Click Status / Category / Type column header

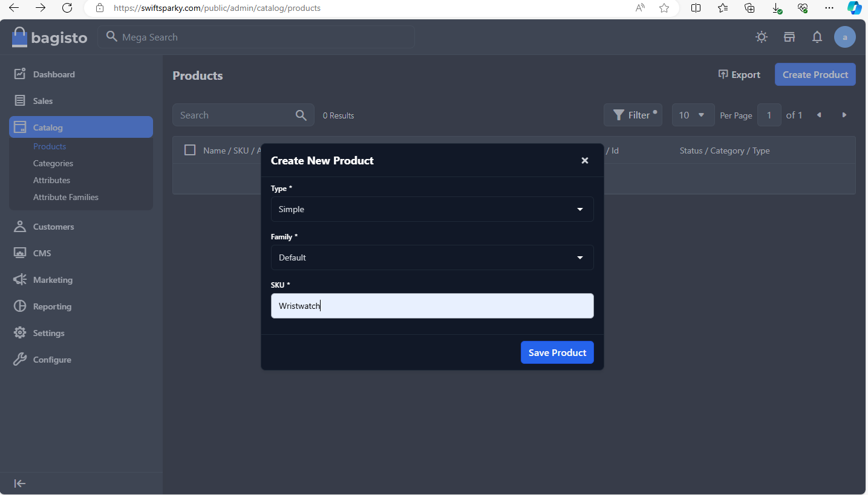[x=725, y=150]
